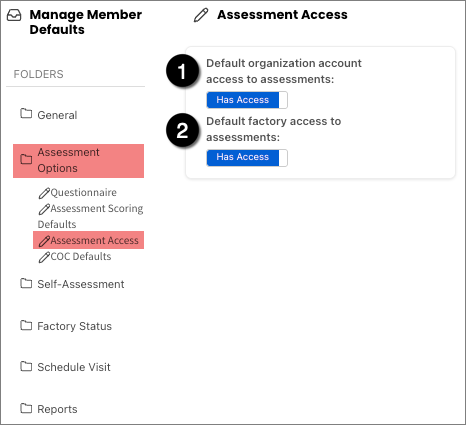Click the Schedule Visit folder icon
The height and width of the screenshot is (425, 466).
point(26,366)
